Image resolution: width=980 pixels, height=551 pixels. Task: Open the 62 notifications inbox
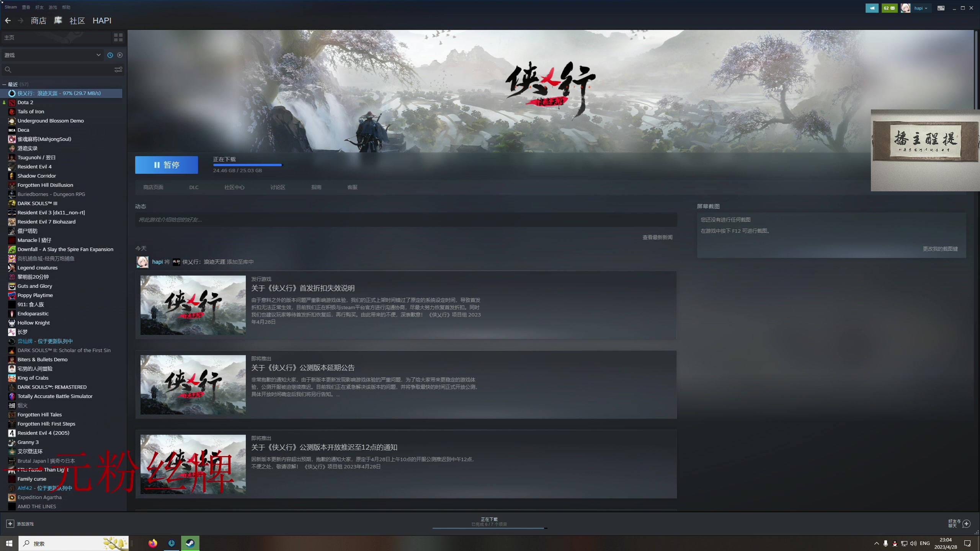[x=889, y=8]
